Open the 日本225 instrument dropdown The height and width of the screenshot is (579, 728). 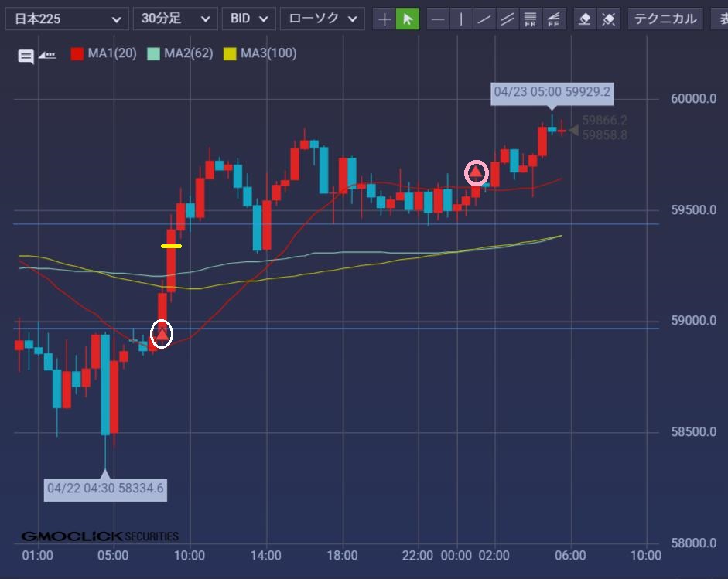[67, 19]
